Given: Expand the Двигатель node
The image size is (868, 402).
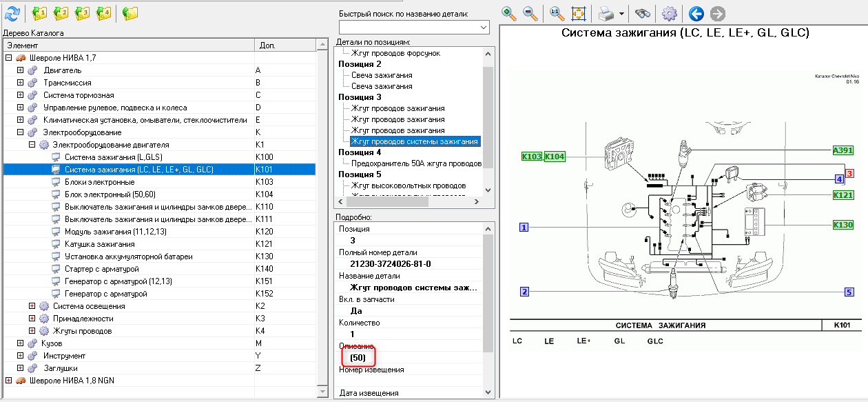Looking at the screenshot, I should 20,70.
